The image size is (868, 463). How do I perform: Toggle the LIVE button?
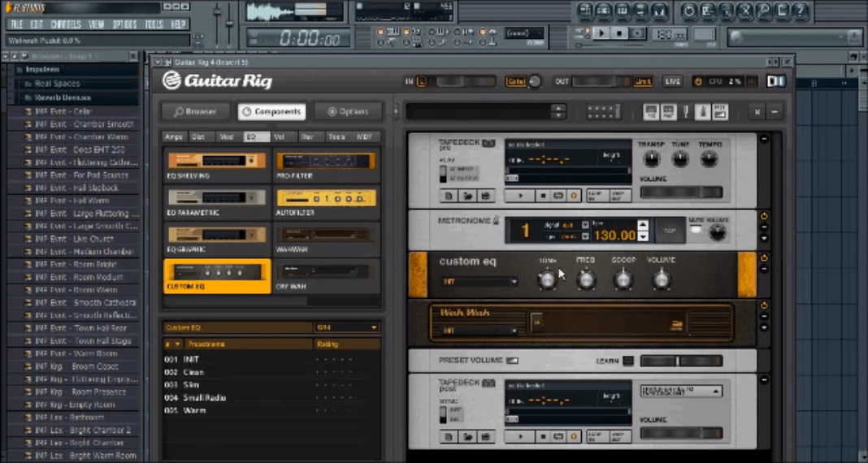tap(673, 81)
